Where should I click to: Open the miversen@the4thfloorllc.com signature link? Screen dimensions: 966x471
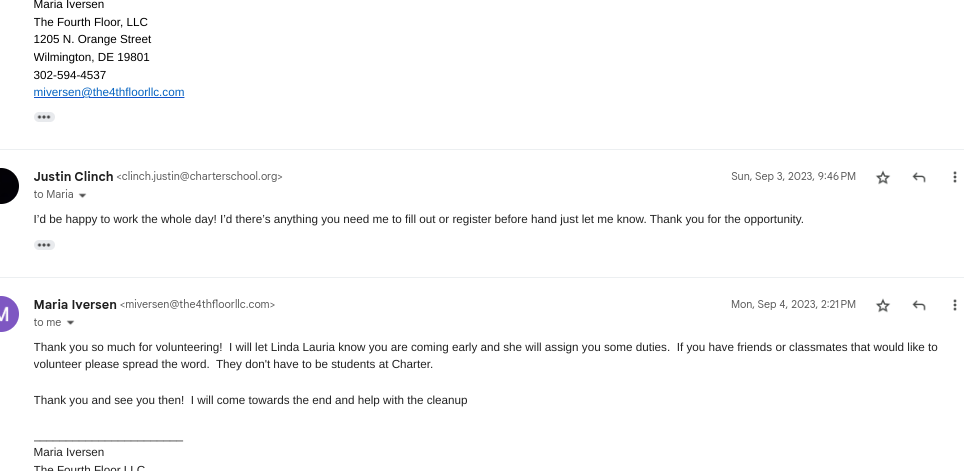coord(109,92)
